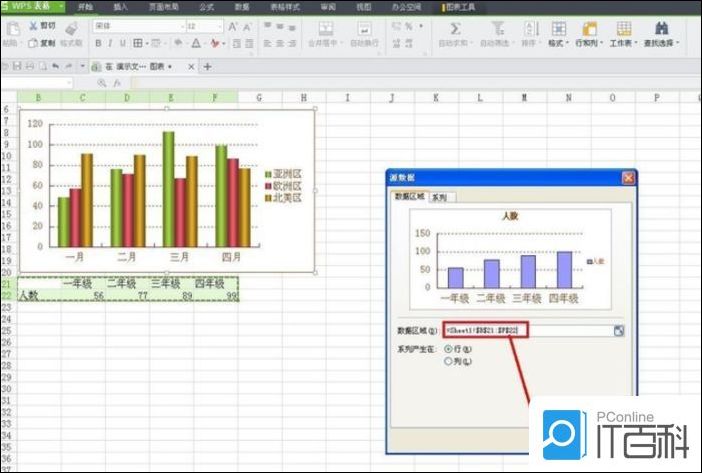Open the font name dropdown
This screenshot has width=702, height=473.
pos(183,26)
